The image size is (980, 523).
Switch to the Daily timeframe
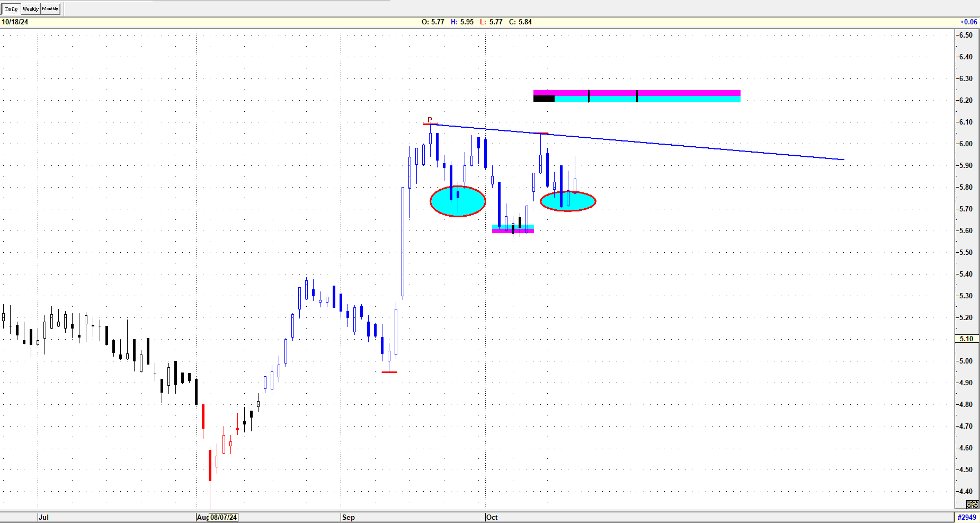point(11,9)
